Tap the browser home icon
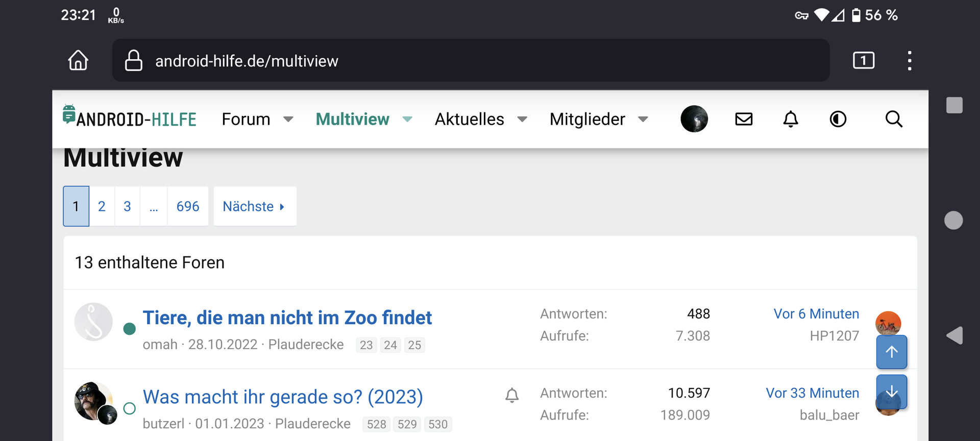Screen dimensions: 980x441 (78, 60)
